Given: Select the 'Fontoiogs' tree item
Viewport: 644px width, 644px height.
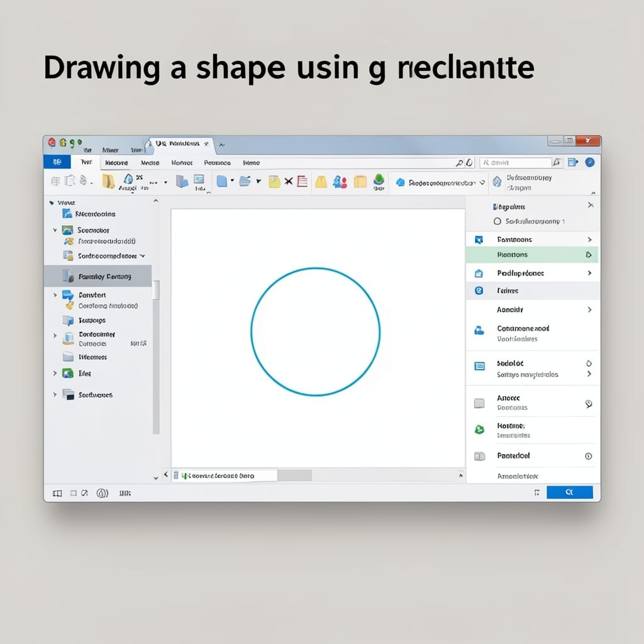Looking at the screenshot, I should (x=92, y=320).
